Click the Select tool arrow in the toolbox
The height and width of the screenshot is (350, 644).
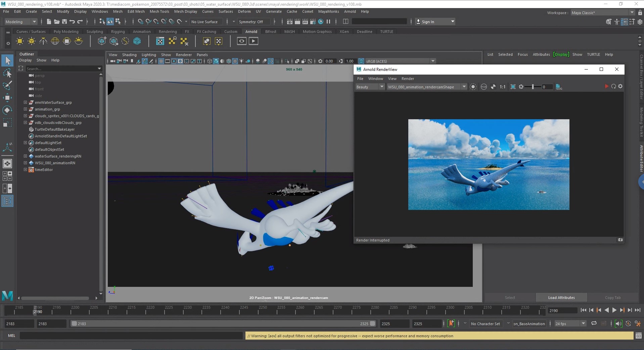[7, 60]
